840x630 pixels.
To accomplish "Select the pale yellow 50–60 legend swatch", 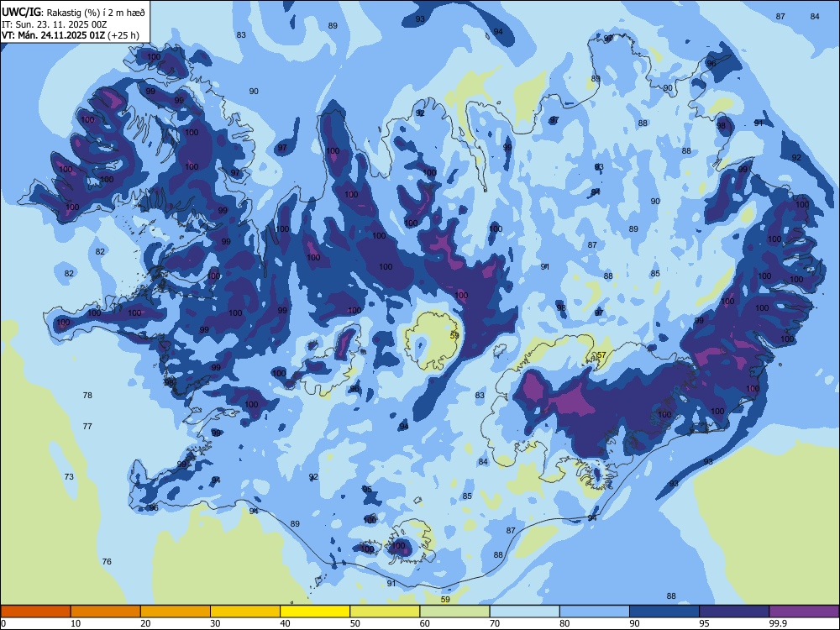I will tap(385, 612).
